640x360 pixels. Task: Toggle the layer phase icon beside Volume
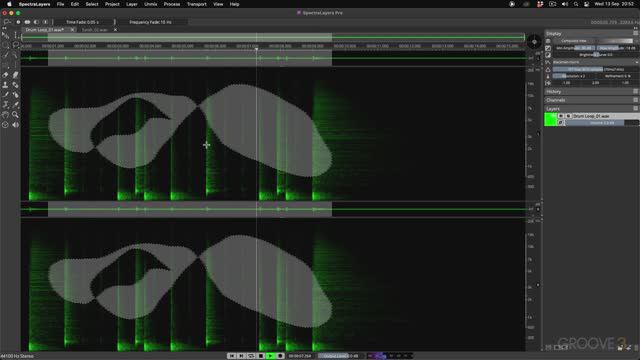click(561, 122)
